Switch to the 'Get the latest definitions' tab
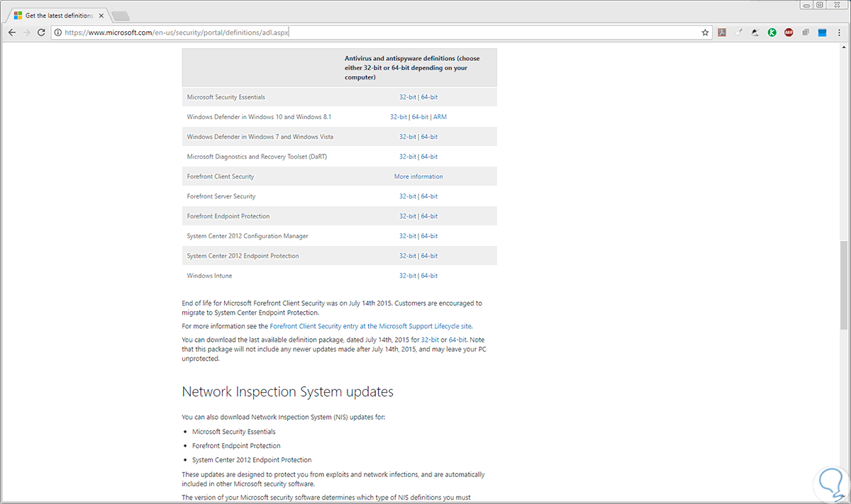 (x=57, y=15)
